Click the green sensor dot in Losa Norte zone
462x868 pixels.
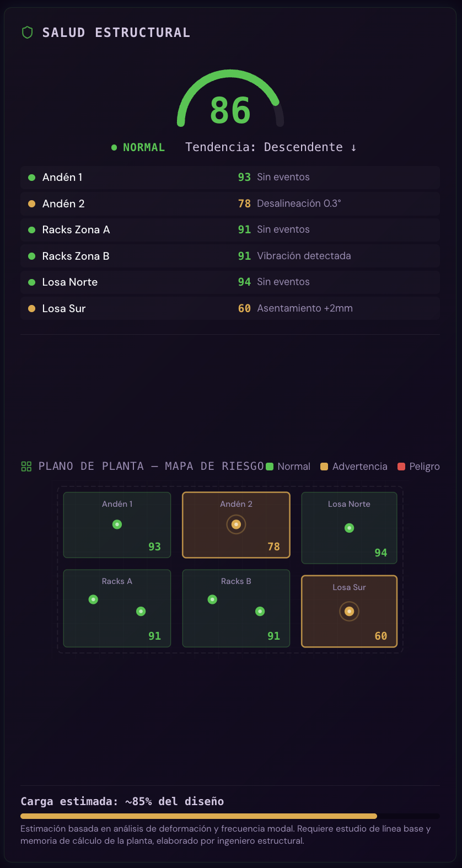349,528
